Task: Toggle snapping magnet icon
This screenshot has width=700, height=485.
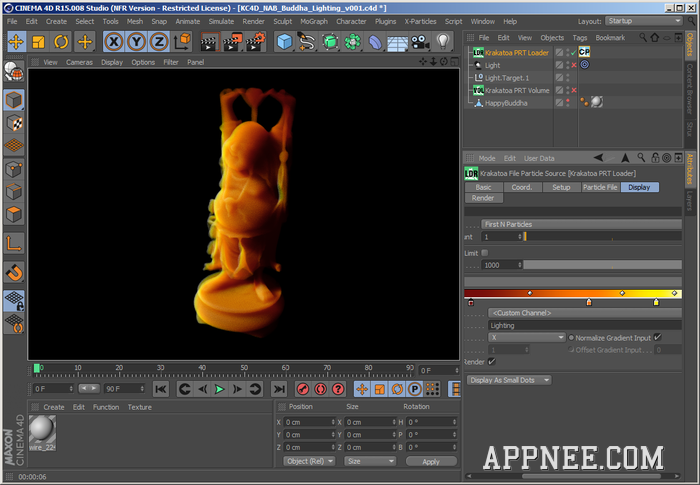Action: (x=14, y=272)
